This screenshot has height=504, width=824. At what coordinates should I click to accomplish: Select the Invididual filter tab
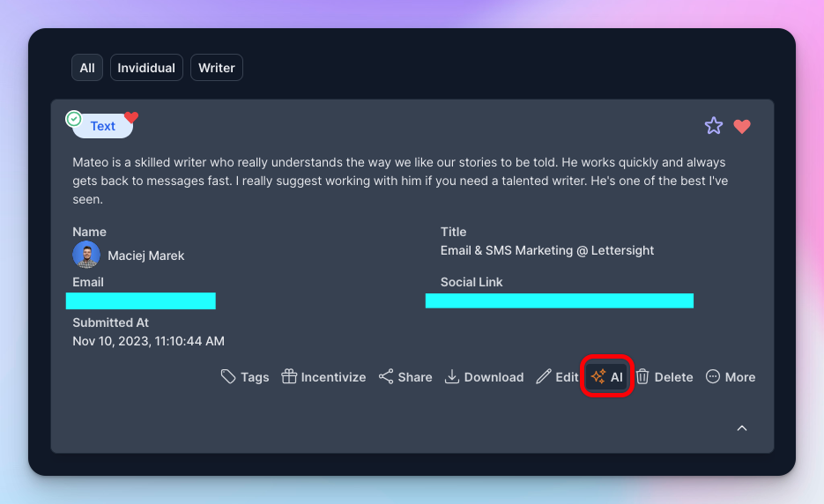click(146, 68)
